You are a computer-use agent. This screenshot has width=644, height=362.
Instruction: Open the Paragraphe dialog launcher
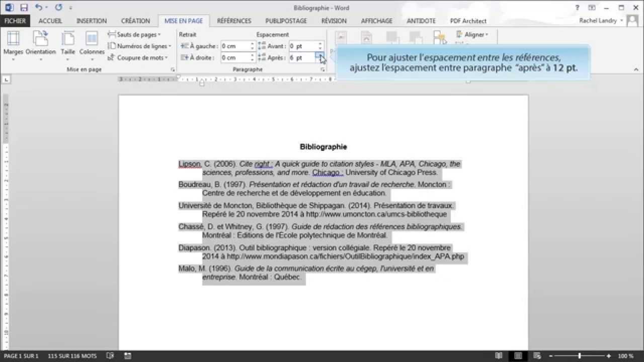pos(323,70)
